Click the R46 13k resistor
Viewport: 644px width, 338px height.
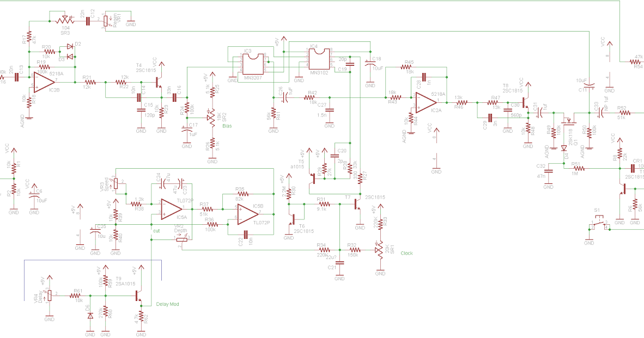461,102
